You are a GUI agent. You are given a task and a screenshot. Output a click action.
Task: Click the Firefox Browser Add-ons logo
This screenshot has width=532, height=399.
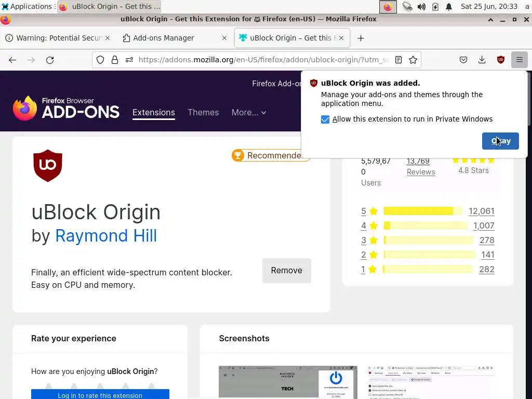(66, 108)
